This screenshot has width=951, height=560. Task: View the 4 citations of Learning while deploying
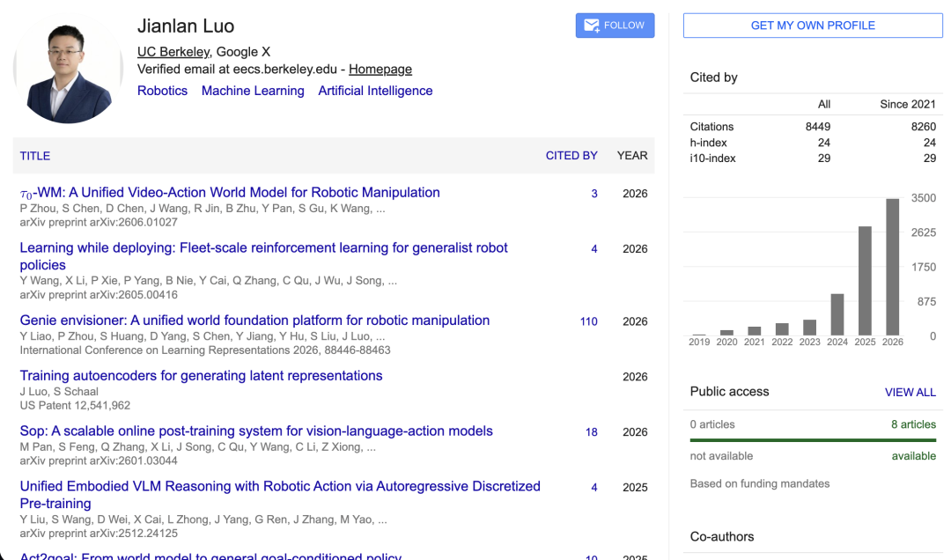pos(594,249)
